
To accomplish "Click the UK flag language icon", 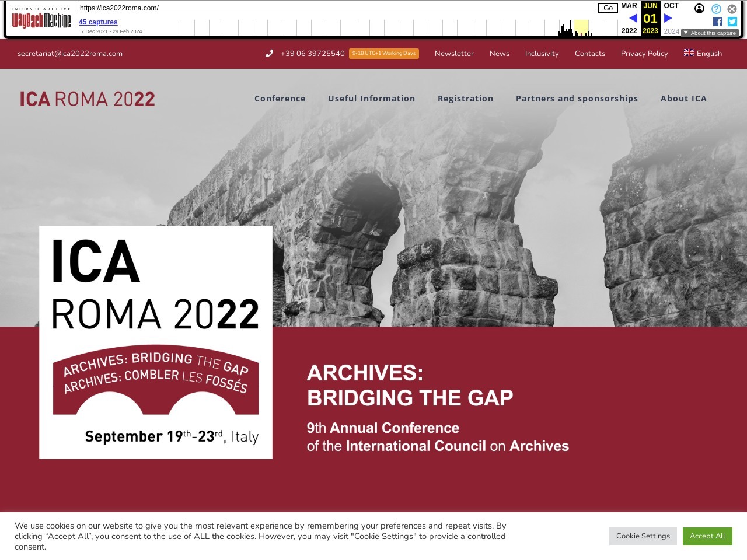I will click(x=689, y=52).
